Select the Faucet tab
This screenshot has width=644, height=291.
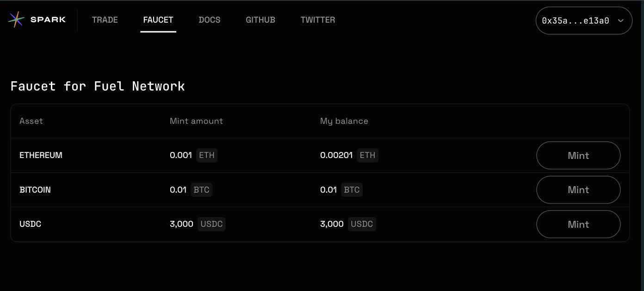[x=158, y=20]
